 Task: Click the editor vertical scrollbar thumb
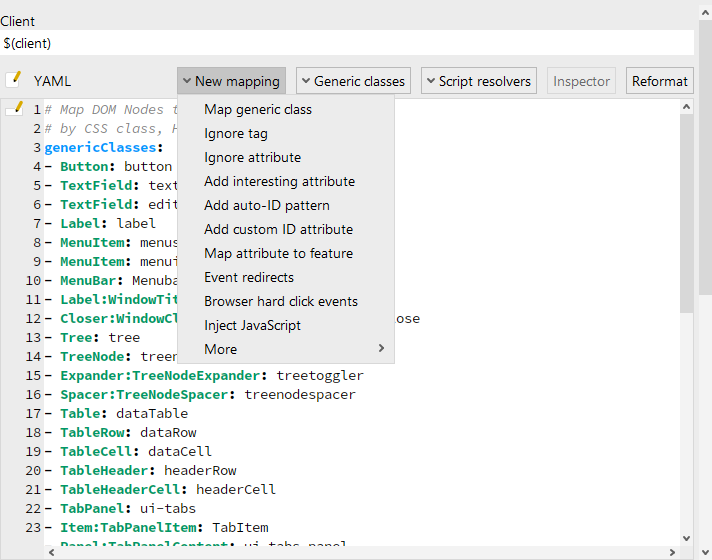pyautogui.click(x=687, y=213)
